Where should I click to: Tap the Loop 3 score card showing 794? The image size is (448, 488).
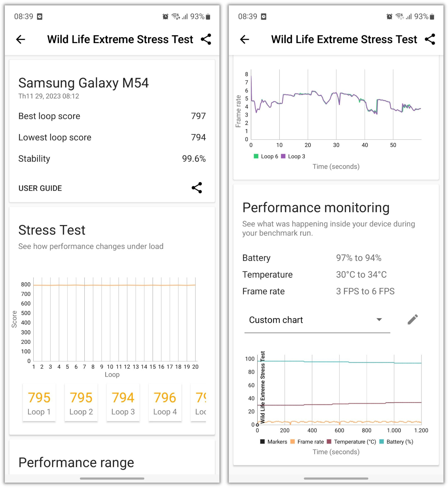[123, 403]
